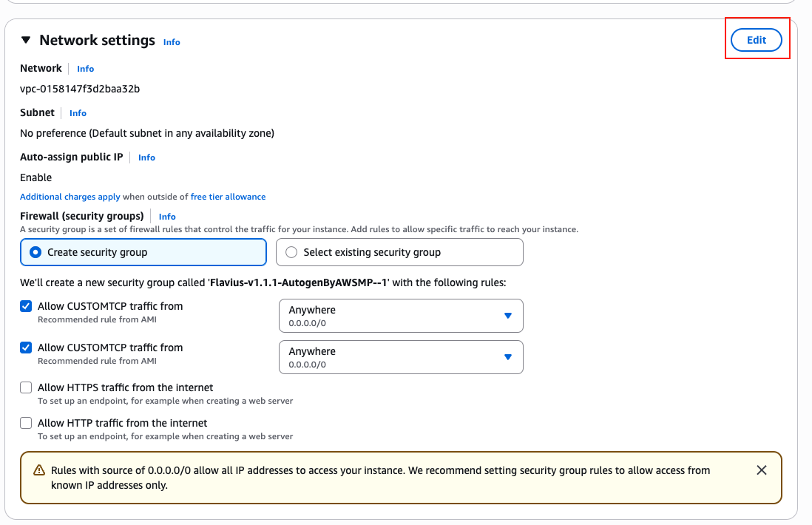Click Info link beside Network label
The height and width of the screenshot is (525, 812).
(x=85, y=69)
